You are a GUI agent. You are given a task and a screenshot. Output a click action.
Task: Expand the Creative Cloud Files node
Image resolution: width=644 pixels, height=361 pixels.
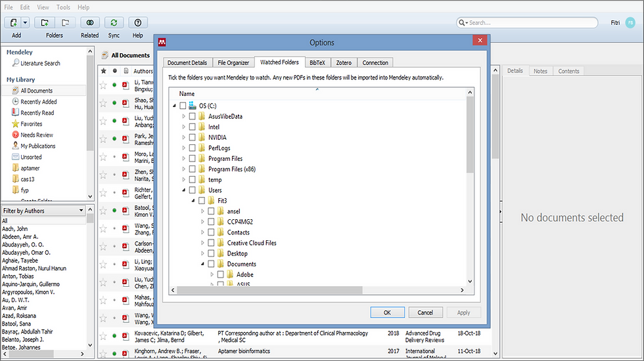202,243
